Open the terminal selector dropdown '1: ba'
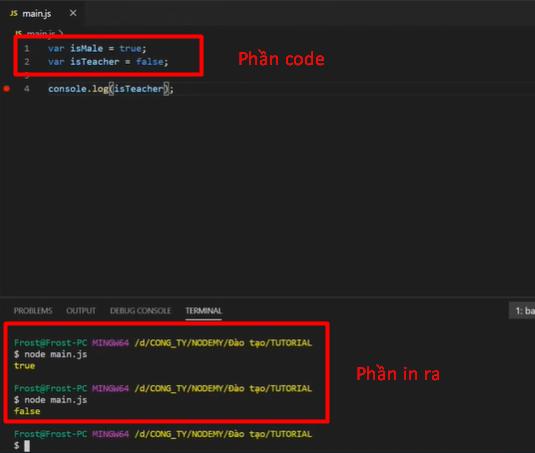The height and width of the screenshot is (453, 535). coord(522,311)
